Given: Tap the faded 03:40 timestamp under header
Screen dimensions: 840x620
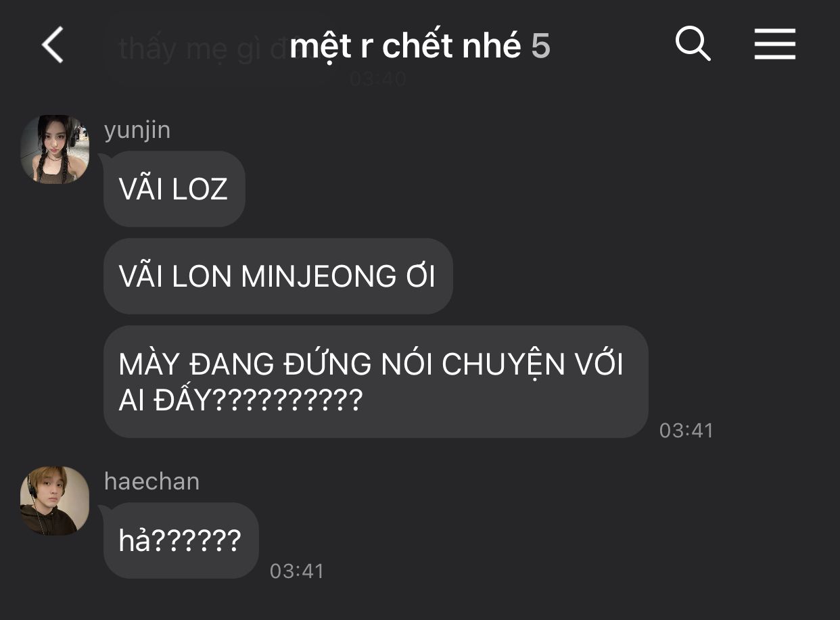Looking at the screenshot, I should pyautogui.click(x=378, y=79).
